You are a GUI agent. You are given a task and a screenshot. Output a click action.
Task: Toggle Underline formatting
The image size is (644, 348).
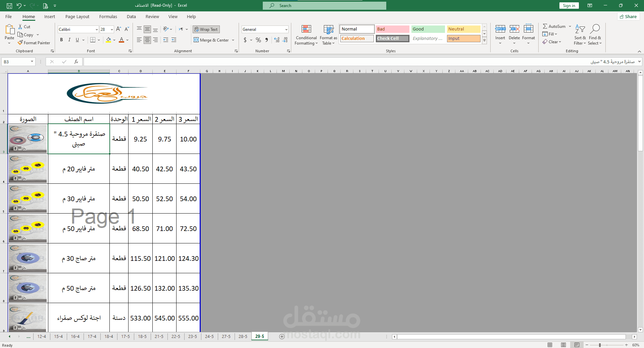pyautogui.click(x=78, y=40)
